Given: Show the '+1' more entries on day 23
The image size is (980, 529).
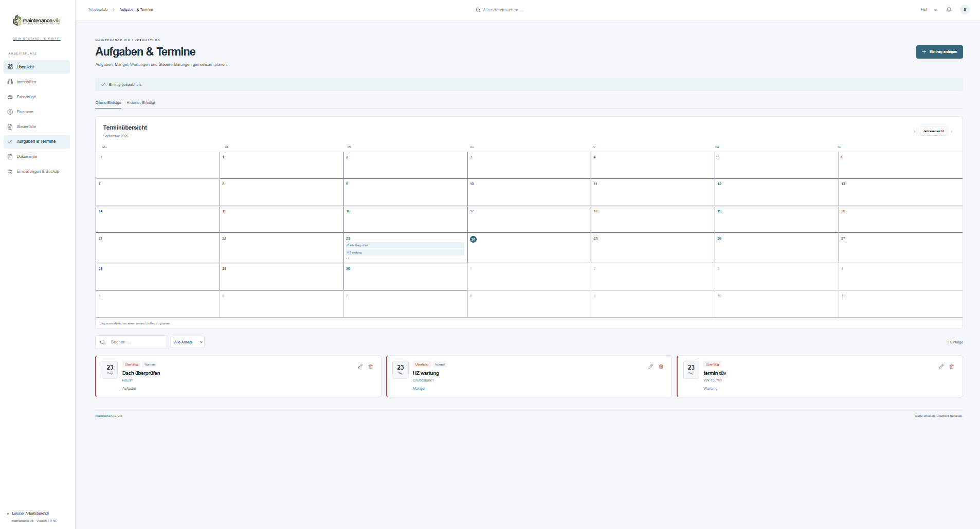Looking at the screenshot, I should (348, 259).
